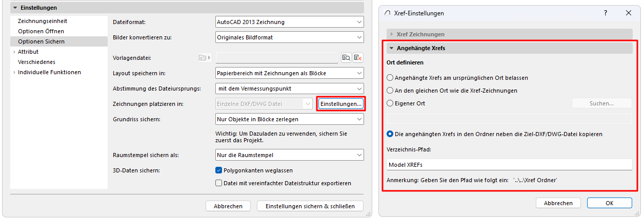The width and height of the screenshot is (644, 220).
Task: Select 'Angehängte Xrefs am ursprünglichen Ort belassen'
Action: pyautogui.click(x=390, y=78)
